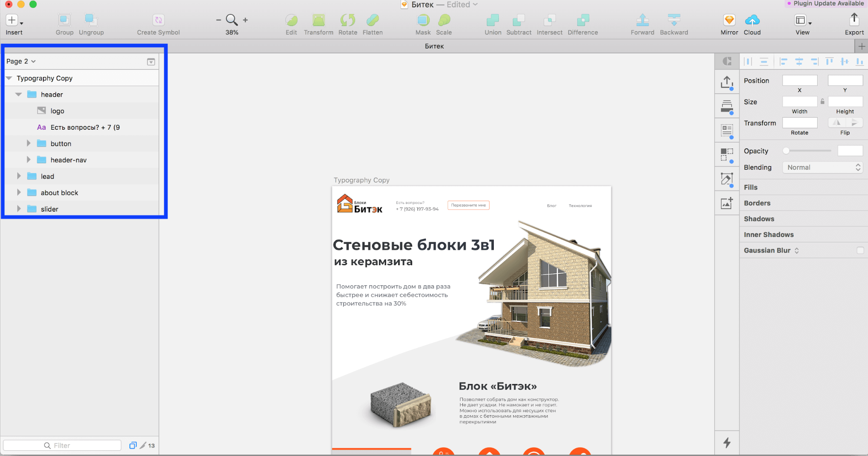
Task: Open the Page 2 dropdown
Action: click(21, 61)
